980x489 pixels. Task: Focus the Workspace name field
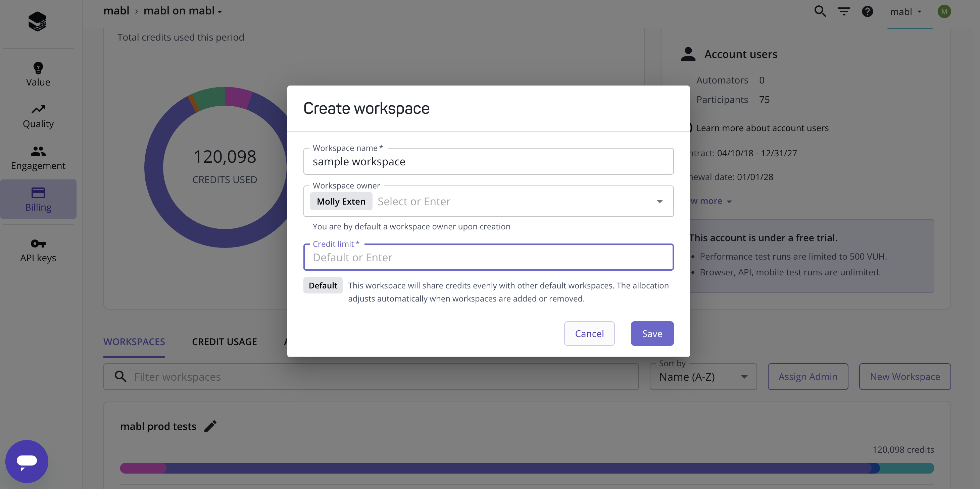tap(488, 162)
